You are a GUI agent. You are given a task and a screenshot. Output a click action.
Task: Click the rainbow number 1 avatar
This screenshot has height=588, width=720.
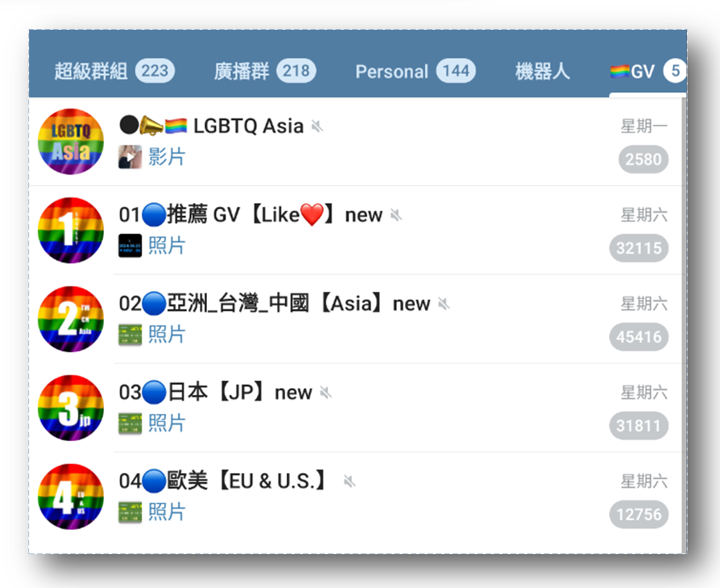[x=71, y=230]
